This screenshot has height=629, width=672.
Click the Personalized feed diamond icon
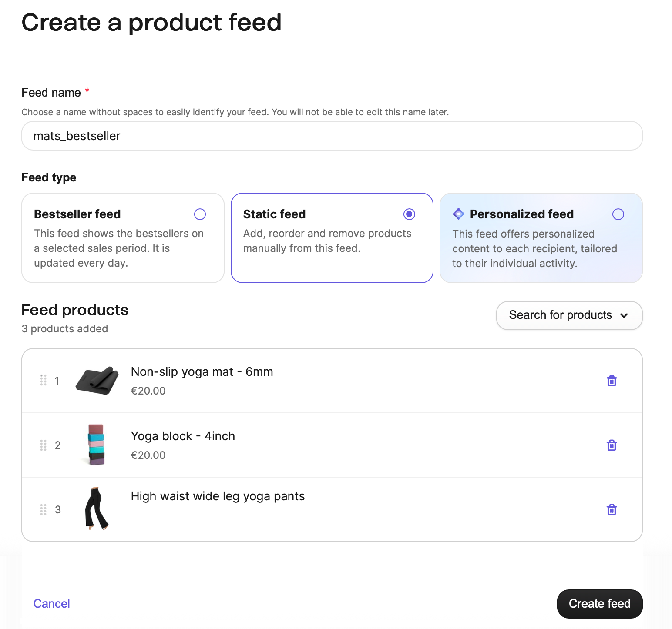(458, 214)
